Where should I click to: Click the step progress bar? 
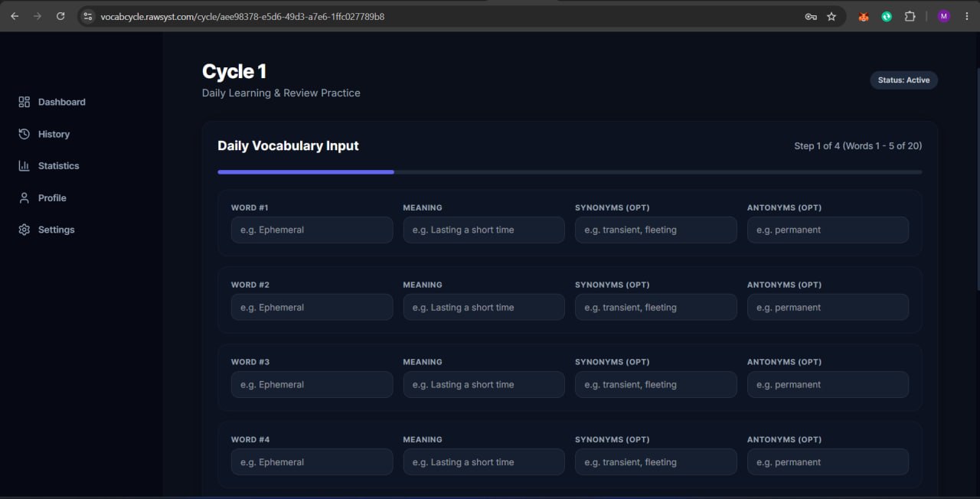tap(570, 172)
